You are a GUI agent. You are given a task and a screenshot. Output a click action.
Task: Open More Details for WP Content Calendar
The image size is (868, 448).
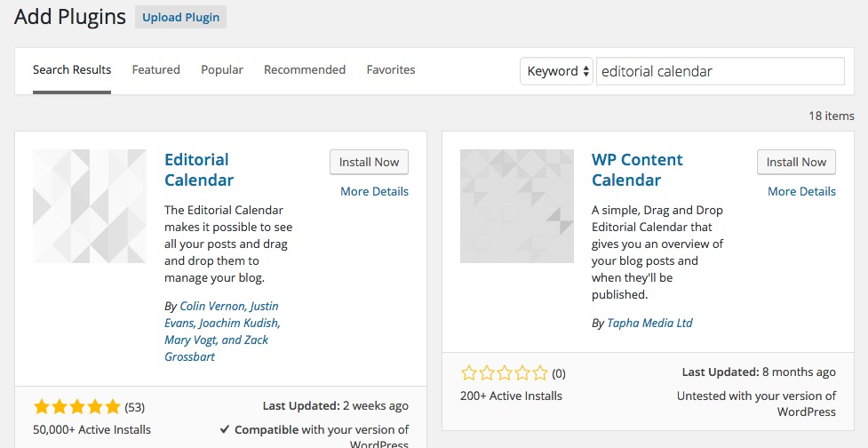pyautogui.click(x=801, y=192)
